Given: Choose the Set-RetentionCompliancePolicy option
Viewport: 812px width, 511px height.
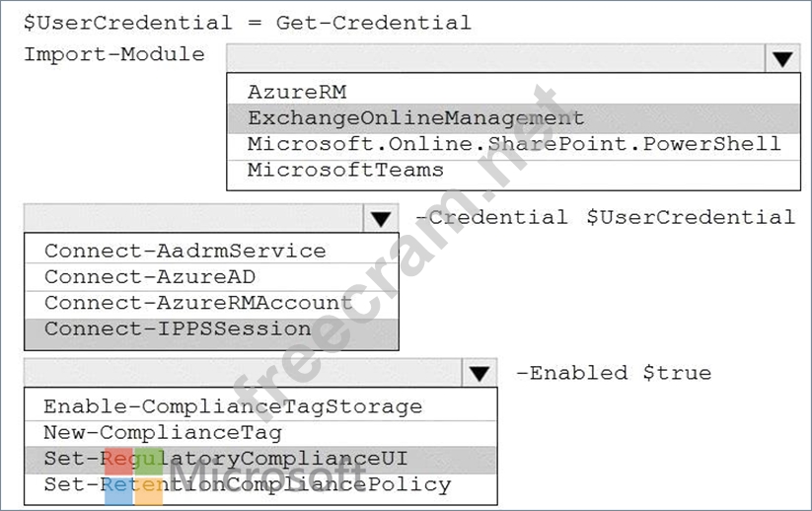Looking at the screenshot, I should coord(248,484).
